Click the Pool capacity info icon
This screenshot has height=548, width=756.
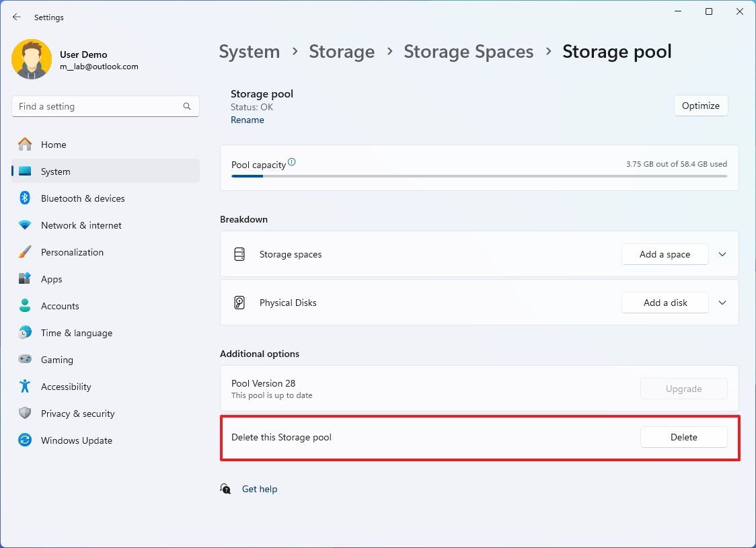[292, 162]
